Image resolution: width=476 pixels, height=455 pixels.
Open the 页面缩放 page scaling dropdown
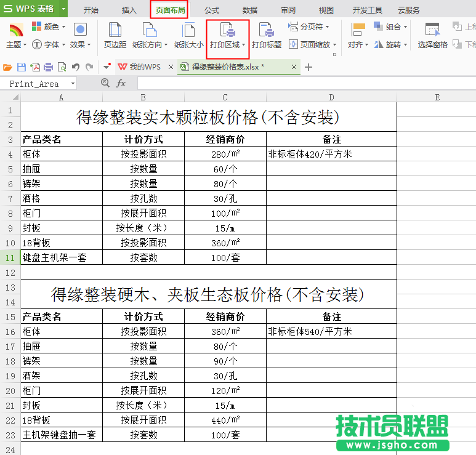pos(312,44)
